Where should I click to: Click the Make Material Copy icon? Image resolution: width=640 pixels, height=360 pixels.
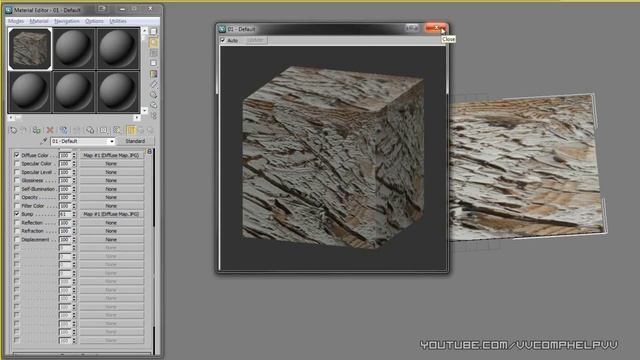click(x=63, y=130)
